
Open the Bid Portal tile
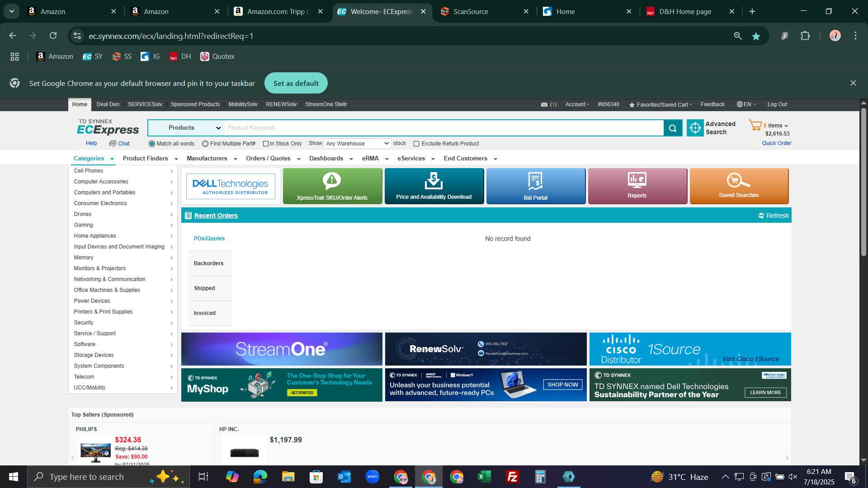[x=536, y=186]
